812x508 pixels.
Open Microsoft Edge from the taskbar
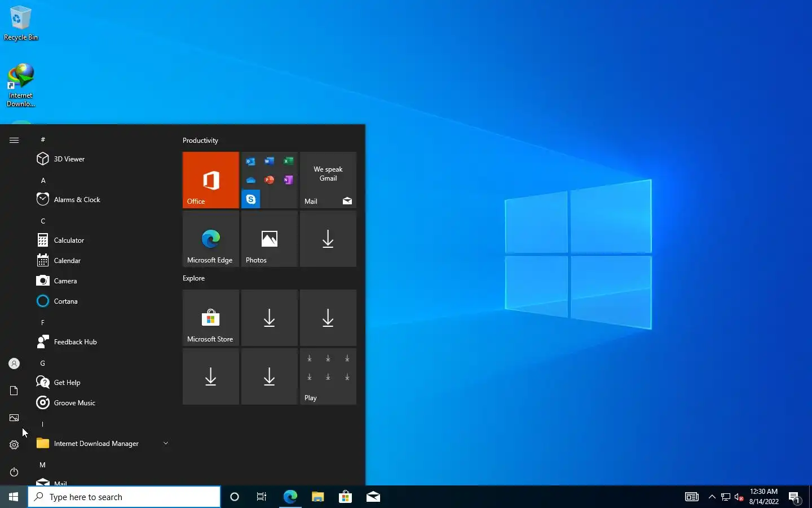[290, 497]
